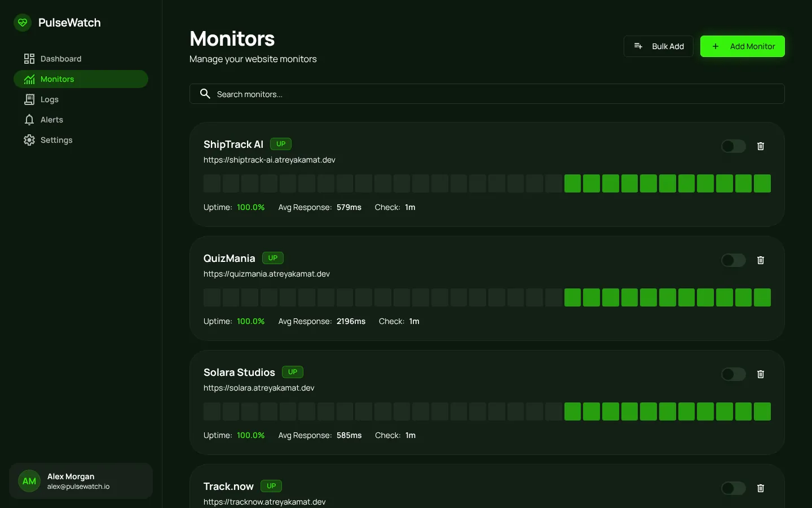Viewport: 812px width, 508px height.
Task: Click the 585ms average response value
Action: point(349,435)
